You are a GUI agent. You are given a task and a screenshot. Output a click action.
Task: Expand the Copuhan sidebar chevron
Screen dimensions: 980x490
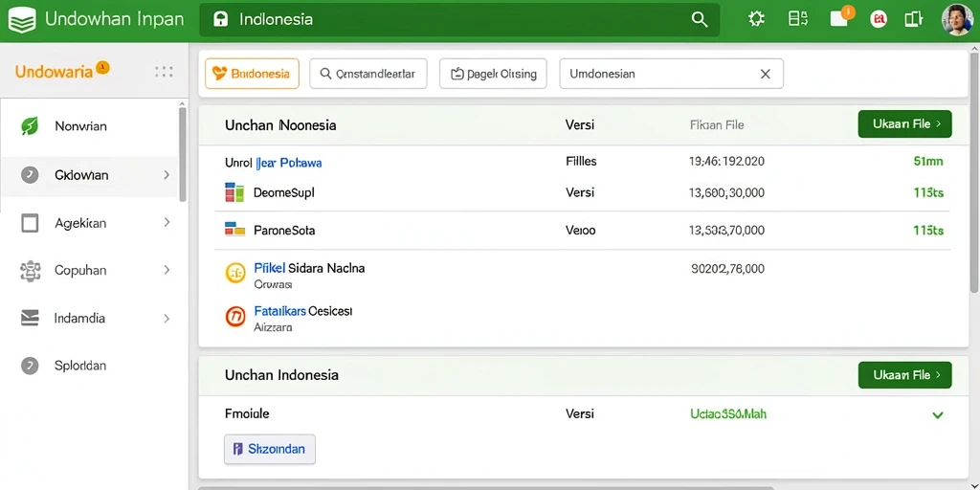(x=167, y=270)
